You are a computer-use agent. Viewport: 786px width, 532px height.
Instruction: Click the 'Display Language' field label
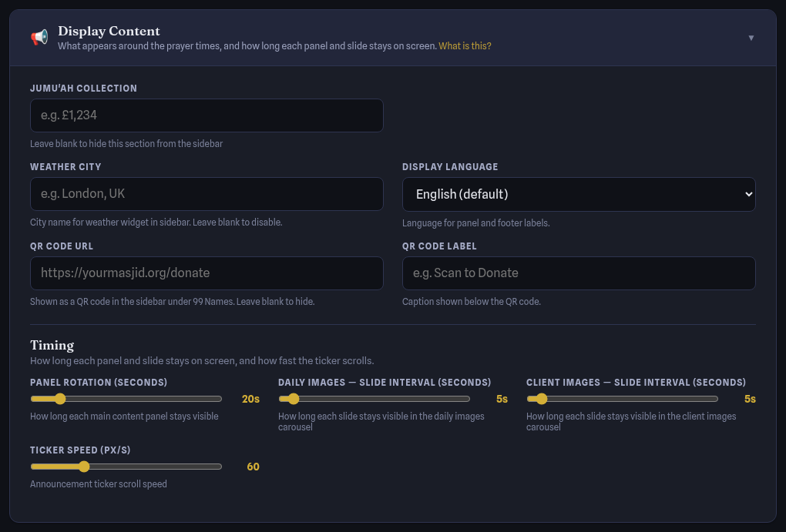[x=450, y=167]
